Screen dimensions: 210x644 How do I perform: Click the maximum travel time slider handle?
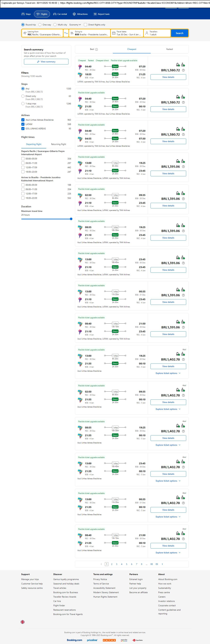[x=71, y=219]
